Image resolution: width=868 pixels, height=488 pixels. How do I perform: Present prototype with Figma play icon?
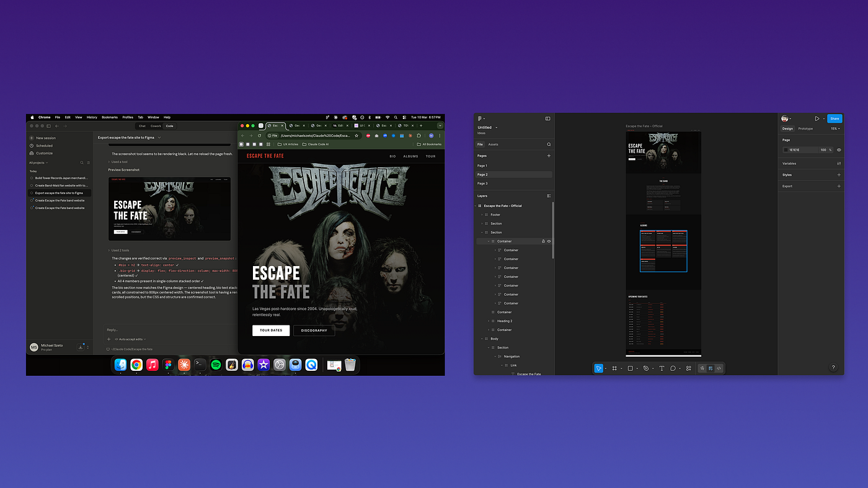[x=817, y=118]
